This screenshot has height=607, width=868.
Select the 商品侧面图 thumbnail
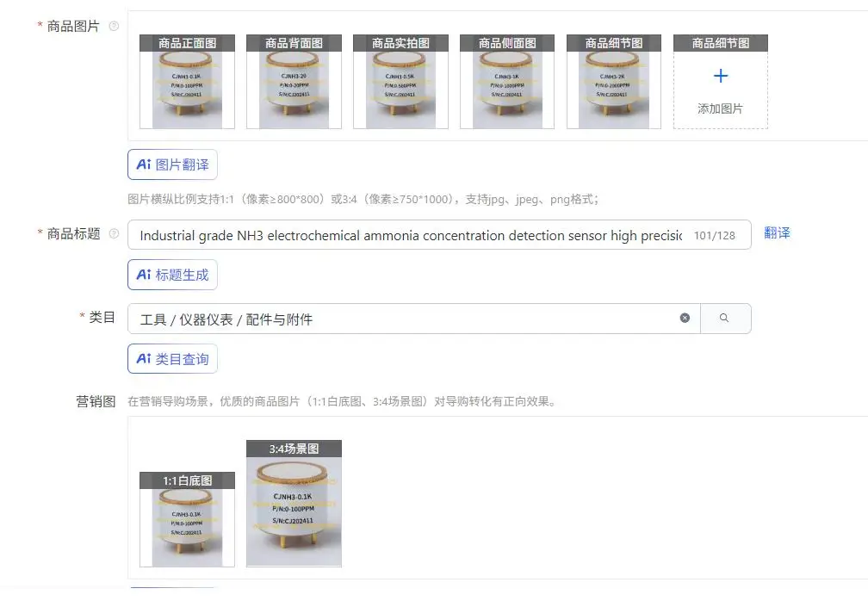(507, 82)
